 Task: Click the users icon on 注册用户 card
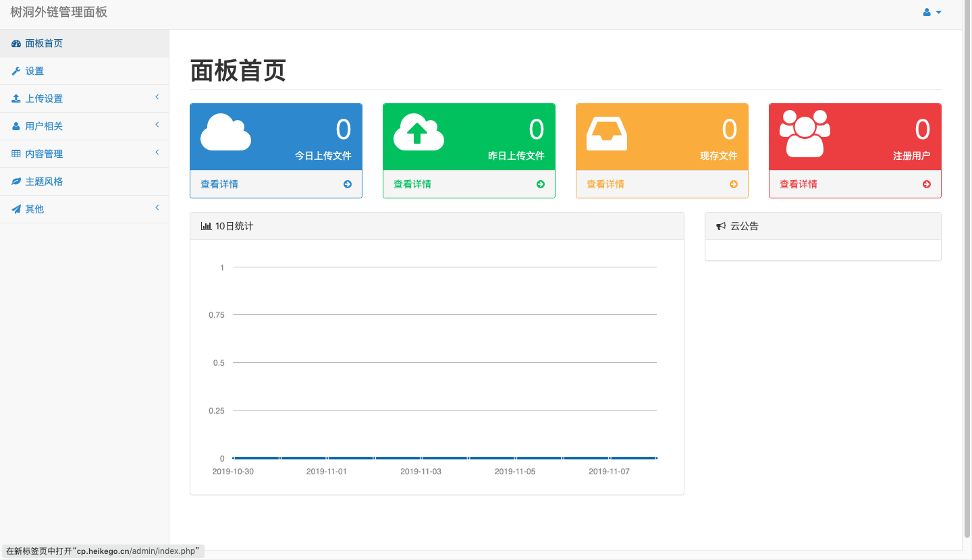point(805,132)
